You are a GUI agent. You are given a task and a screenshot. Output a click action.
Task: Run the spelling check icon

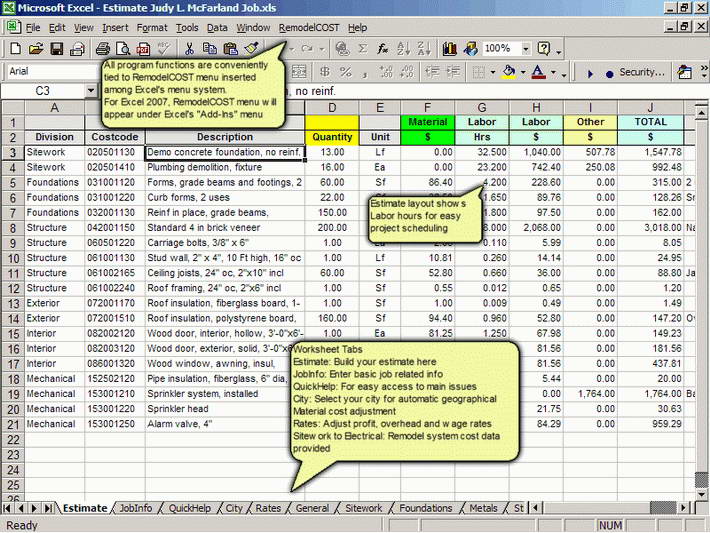[163, 48]
